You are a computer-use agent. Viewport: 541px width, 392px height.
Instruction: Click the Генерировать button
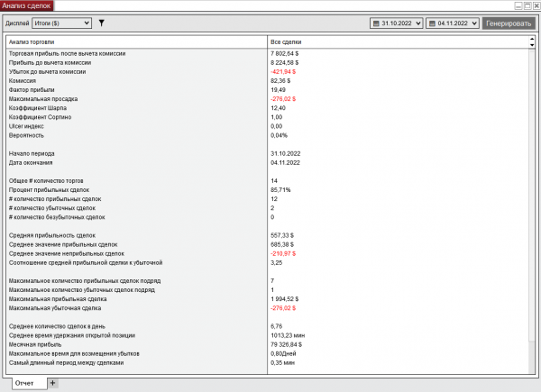509,23
